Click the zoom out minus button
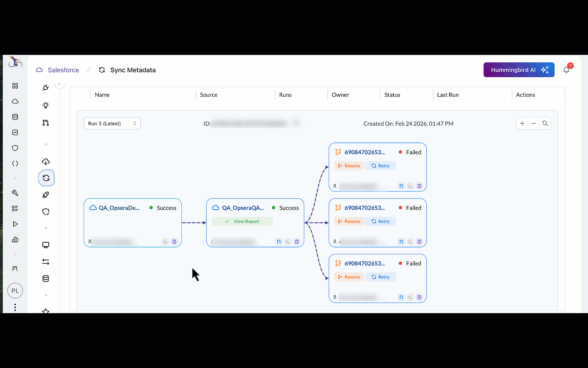Screen dimensions: 588x368 [534, 123]
